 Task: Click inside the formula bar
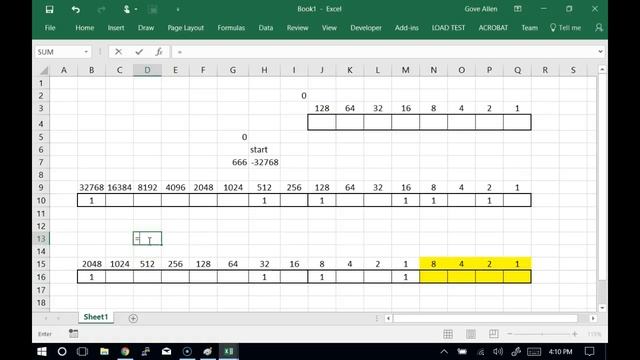coord(384,52)
